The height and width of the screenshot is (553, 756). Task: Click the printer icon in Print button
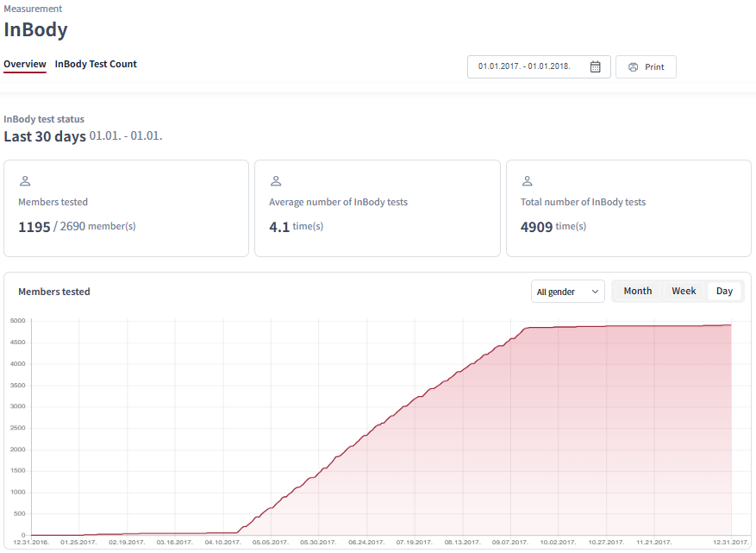633,67
